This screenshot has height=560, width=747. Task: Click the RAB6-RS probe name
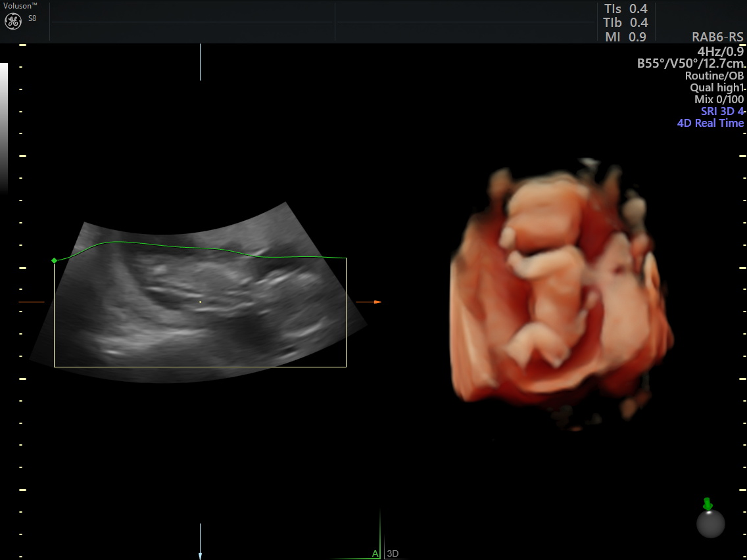click(x=717, y=37)
